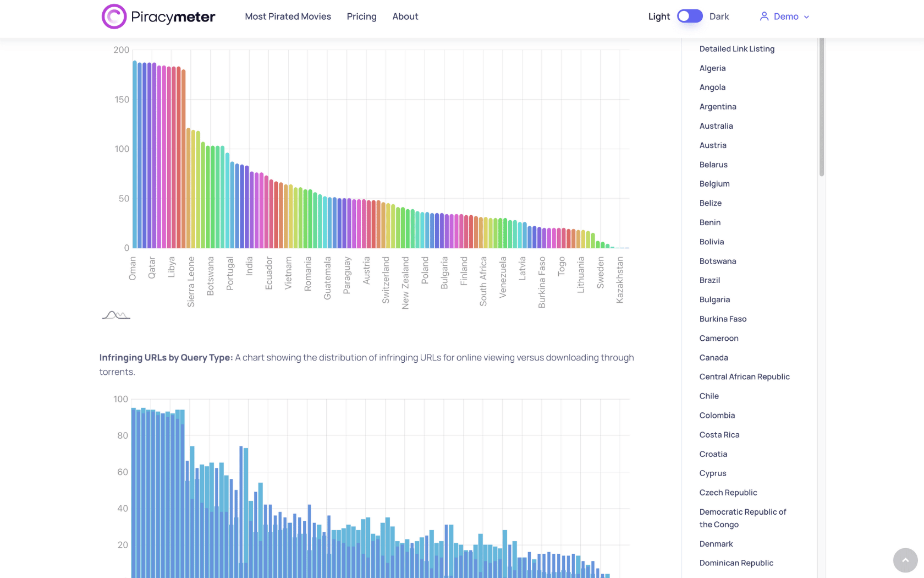Click the Piracymeter logo icon

[114, 17]
